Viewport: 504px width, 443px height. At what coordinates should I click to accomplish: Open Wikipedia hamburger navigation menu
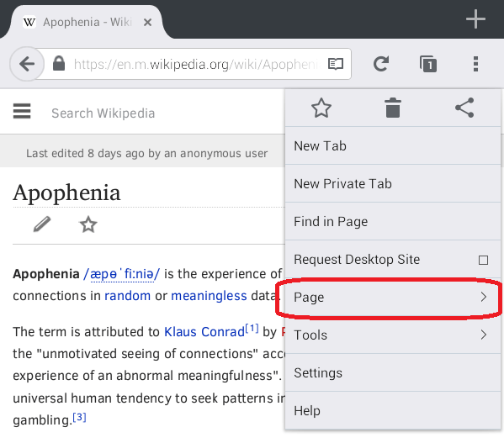point(22,111)
